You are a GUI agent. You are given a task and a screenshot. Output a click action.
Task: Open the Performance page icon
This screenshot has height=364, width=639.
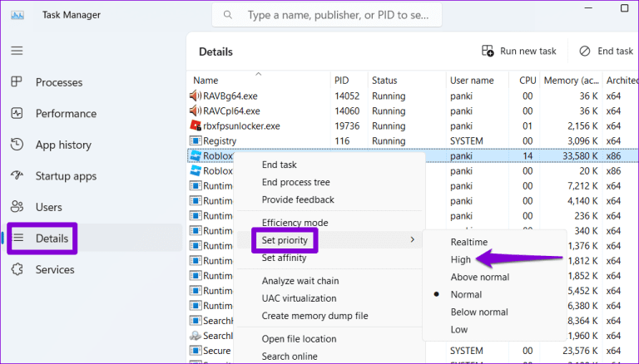point(17,114)
